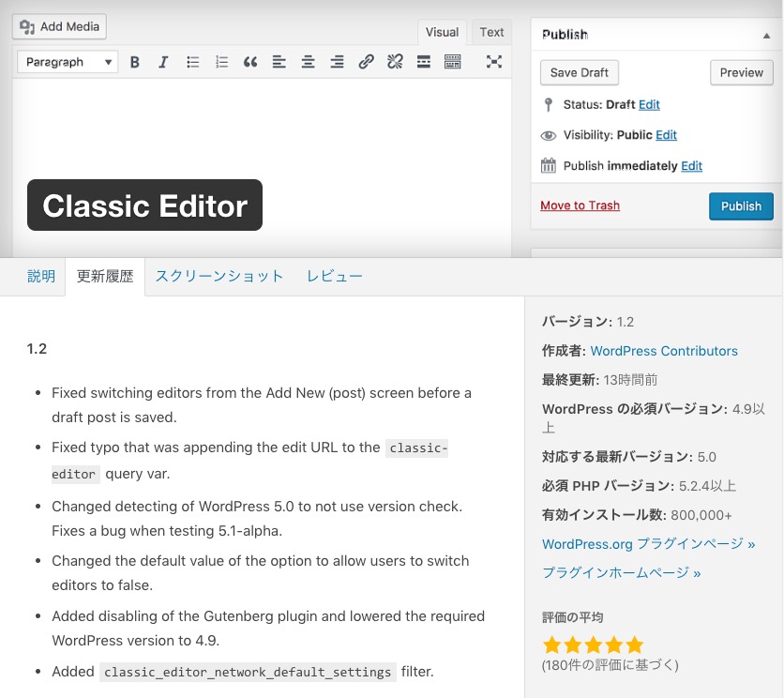
Task: Open the スクリーンショット tab
Action: (x=219, y=276)
